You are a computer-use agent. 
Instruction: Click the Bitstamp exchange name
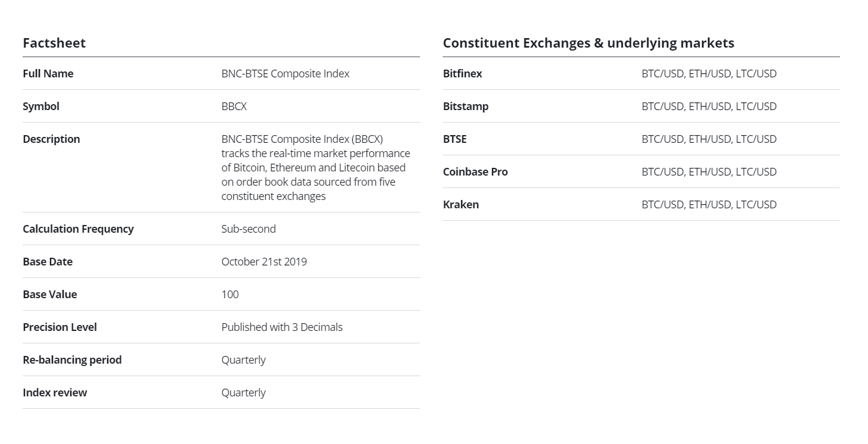(465, 107)
